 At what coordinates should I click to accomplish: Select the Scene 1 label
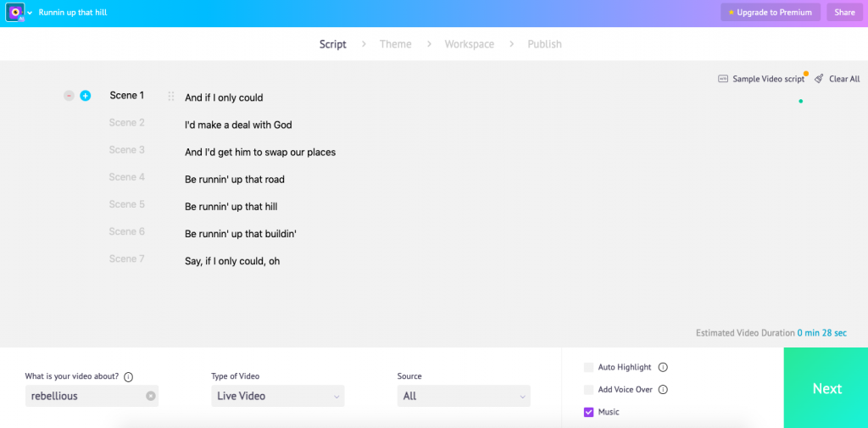(127, 95)
